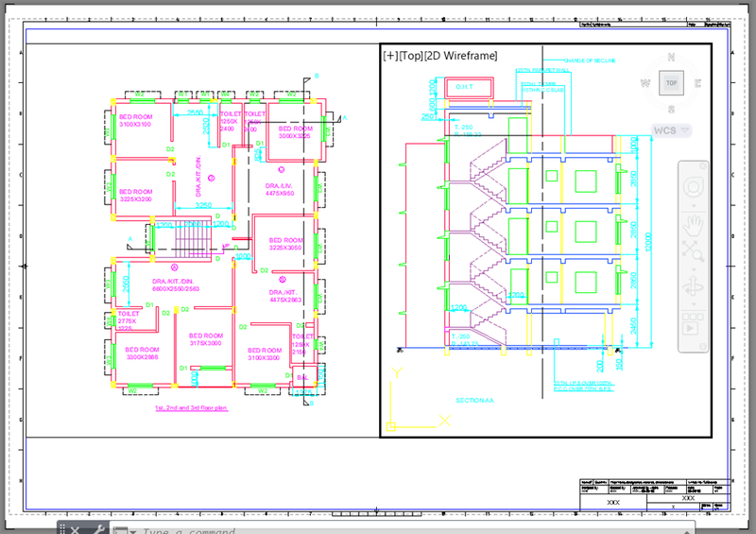Close the navigation bar
The width and height of the screenshot is (756, 534).
[x=702, y=166]
